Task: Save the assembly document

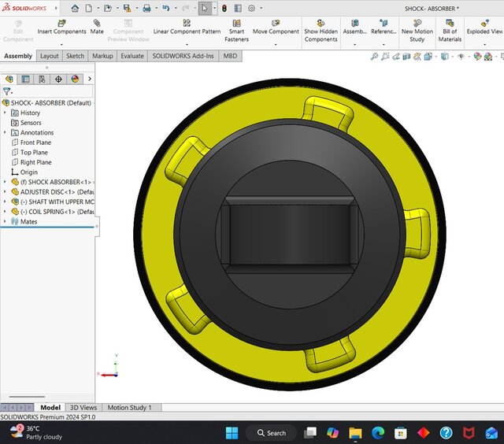Action: (x=128, y=9)
